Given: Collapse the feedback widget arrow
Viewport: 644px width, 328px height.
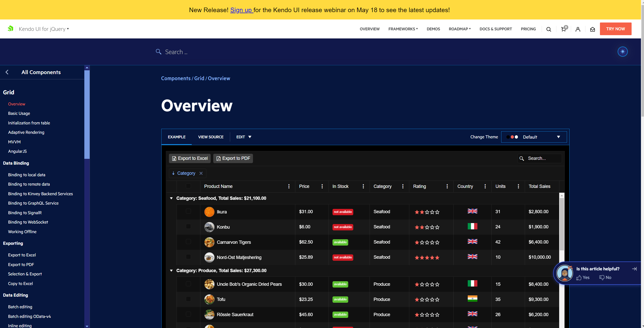Looking at the screenshot, I should [x=634, y=269].
